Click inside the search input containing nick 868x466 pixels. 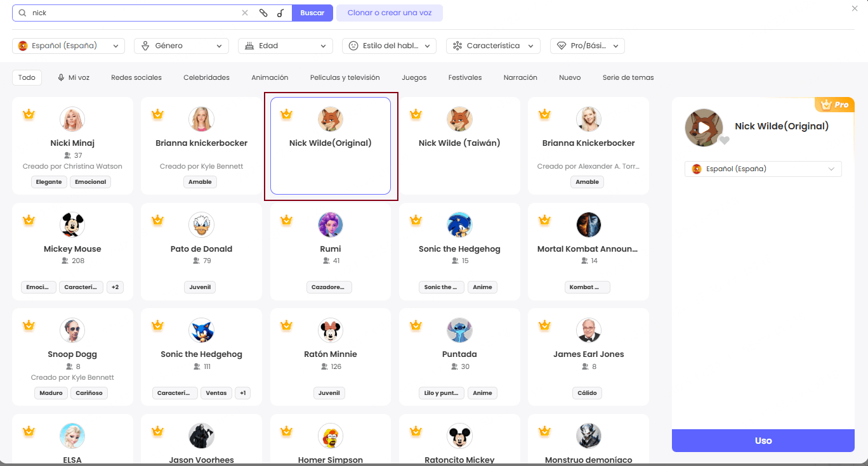pyautogui.click(x=133, y=13)
